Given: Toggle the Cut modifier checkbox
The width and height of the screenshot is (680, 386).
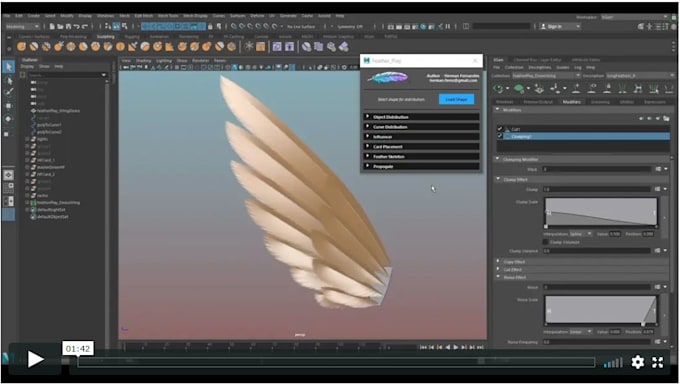Looking at the screenshot, I should click(x=500, y=129).
